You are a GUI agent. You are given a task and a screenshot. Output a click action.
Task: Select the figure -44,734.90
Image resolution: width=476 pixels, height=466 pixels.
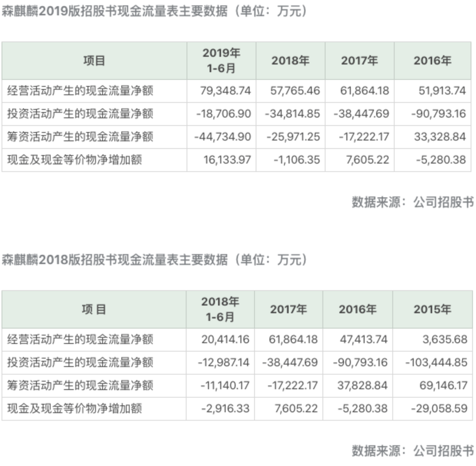tap(223, 137)
